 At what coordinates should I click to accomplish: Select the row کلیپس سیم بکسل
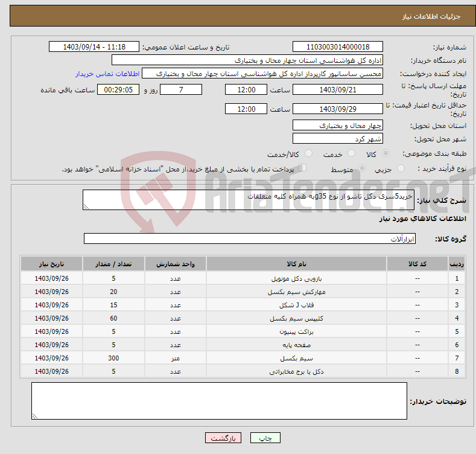(x=243, y=318)
